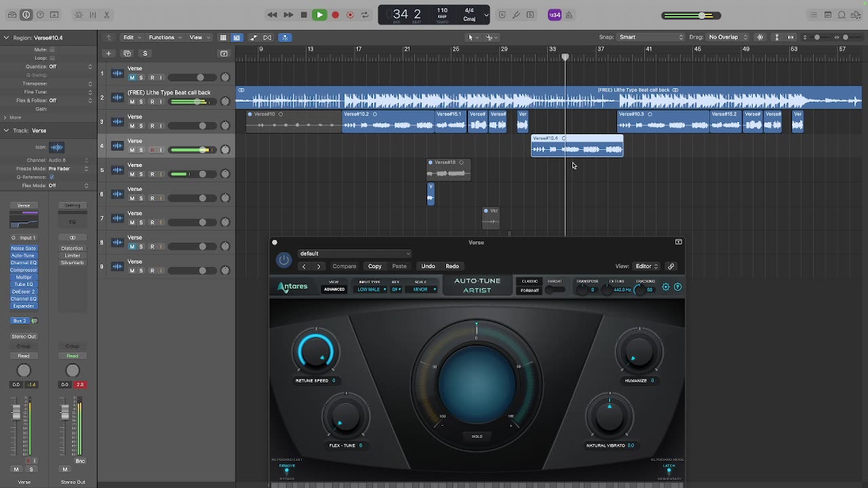Mute track 1 Verse

pyautogui.click(x=132, y=77)
